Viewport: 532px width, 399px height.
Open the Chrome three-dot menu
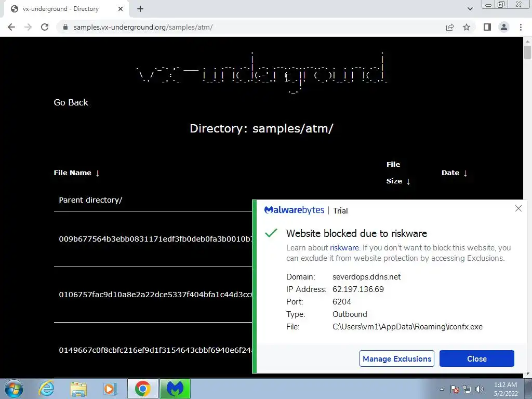pyautogui.click(x=521, y=27)
